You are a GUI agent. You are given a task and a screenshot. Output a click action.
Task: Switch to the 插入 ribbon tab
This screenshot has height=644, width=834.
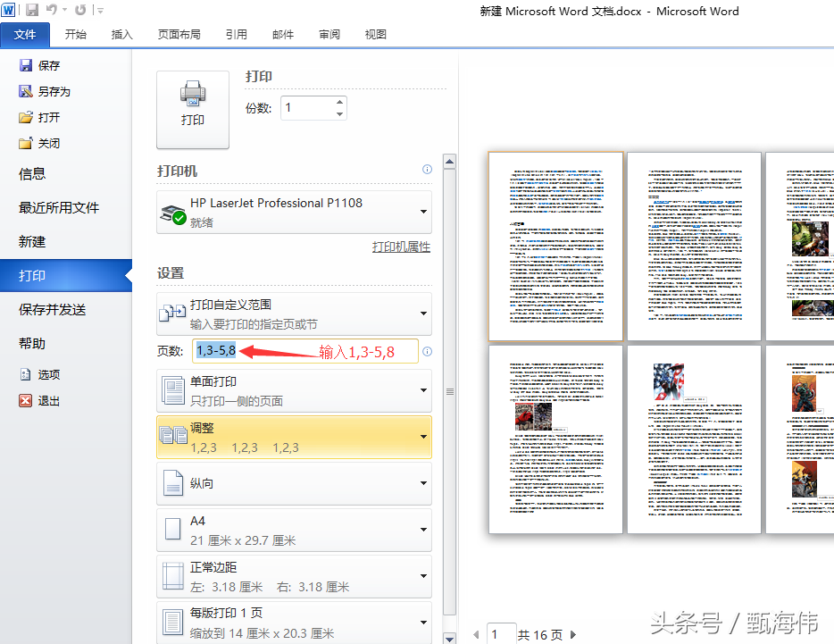point(121,35)
